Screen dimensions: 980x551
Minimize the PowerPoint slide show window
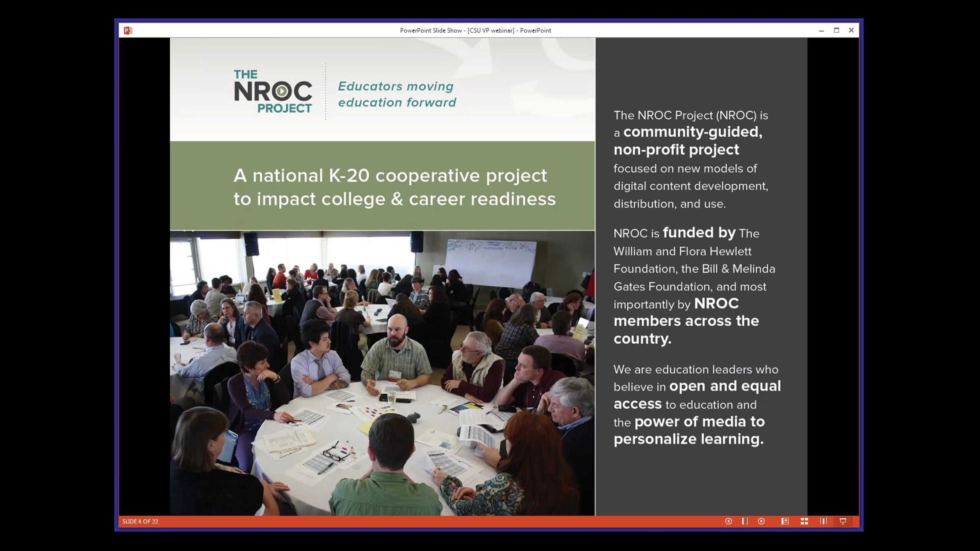tap(821, 31)
